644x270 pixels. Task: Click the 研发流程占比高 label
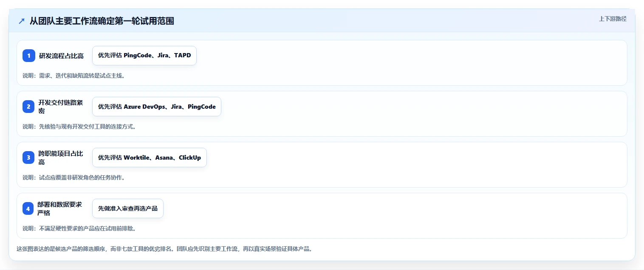[x=61, y=56]
